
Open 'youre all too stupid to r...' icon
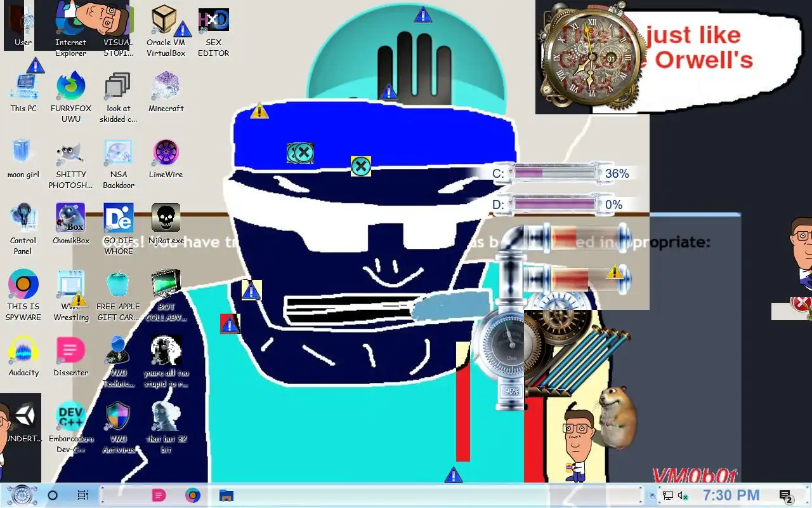(x=166, y=361)
